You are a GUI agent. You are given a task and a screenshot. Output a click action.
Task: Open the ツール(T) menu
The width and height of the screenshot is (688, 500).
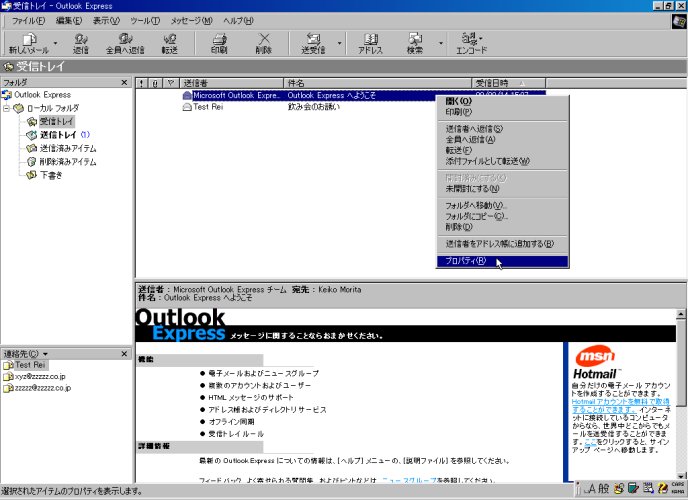145,21
